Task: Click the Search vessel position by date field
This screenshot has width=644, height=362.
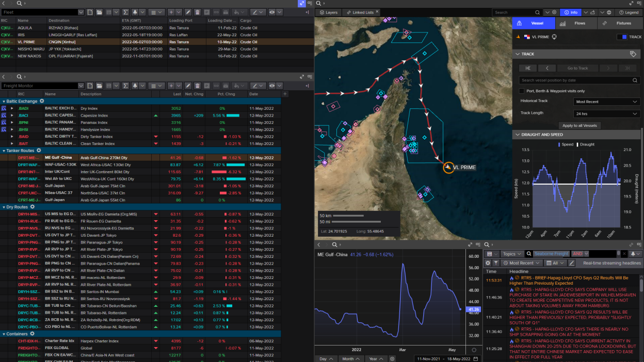Action: (x=575, y=80)
